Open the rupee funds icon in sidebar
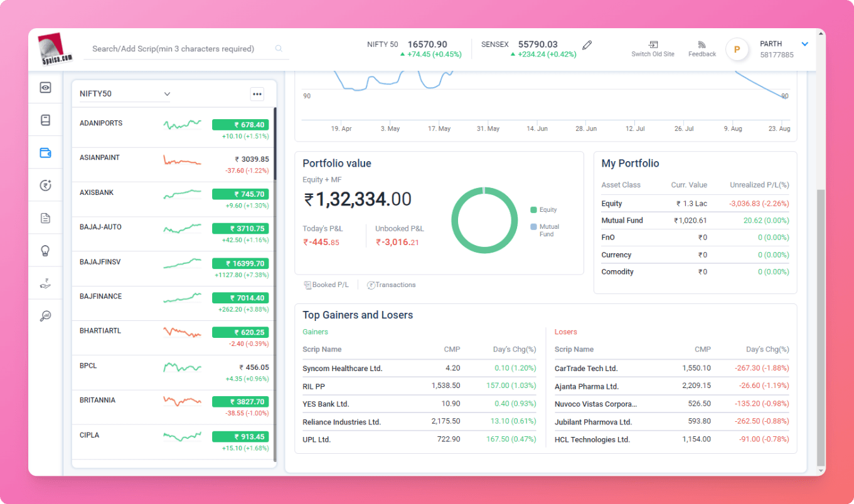Image resolution: width=854 pixels, height=504 pixels. point(45,185)
